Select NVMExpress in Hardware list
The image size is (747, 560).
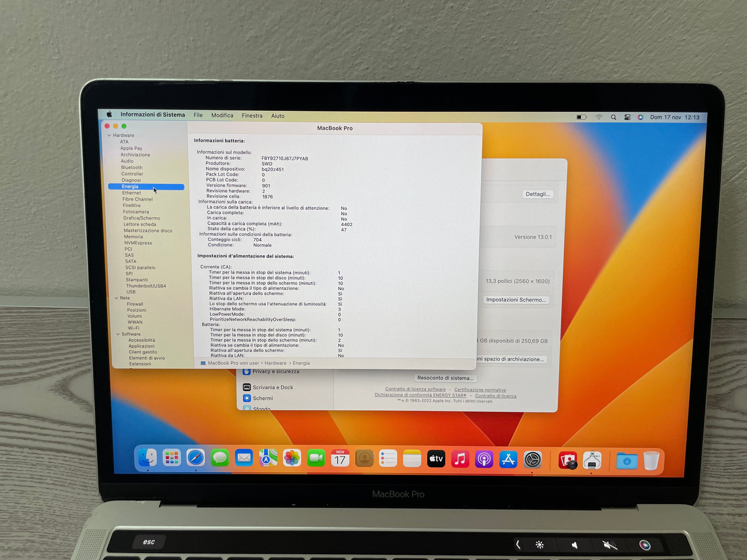click(x=138, y=243)
